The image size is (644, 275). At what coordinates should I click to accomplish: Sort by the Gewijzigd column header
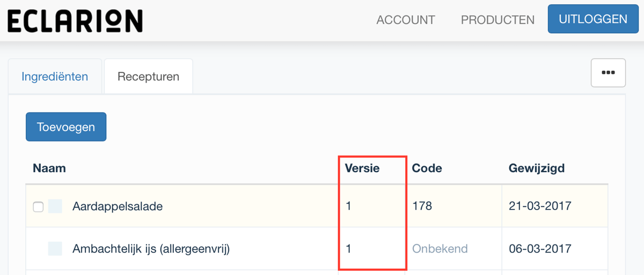point(537,168)
